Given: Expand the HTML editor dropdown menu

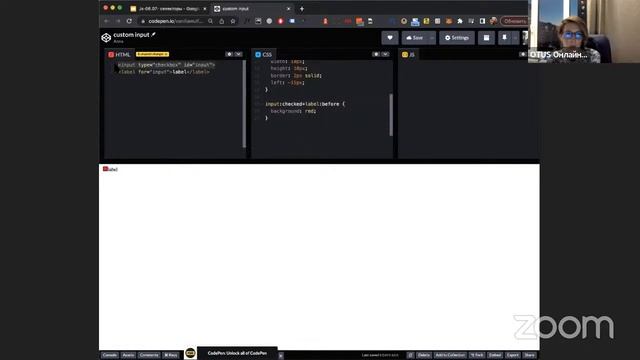Looking at the screenshot, I should pyautogui.click(x=238, y=54).
